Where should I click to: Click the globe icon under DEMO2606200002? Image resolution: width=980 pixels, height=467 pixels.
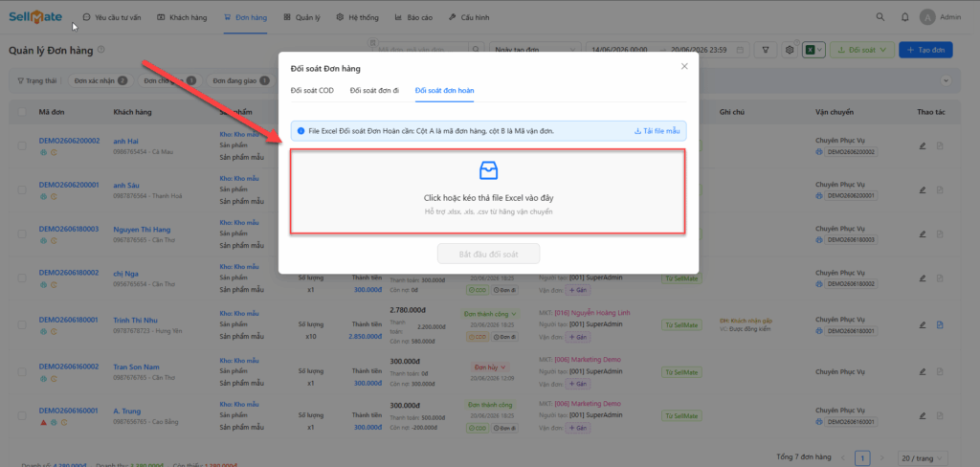[43, 152]
